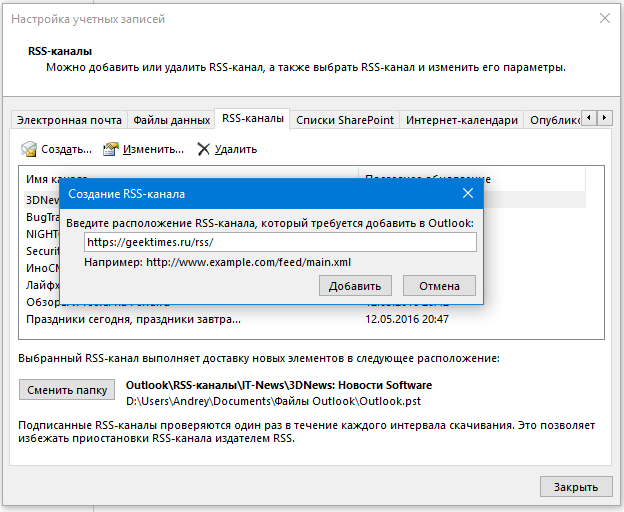
Task: Switch to Интернет-календари tab
Action: [462, 120]
